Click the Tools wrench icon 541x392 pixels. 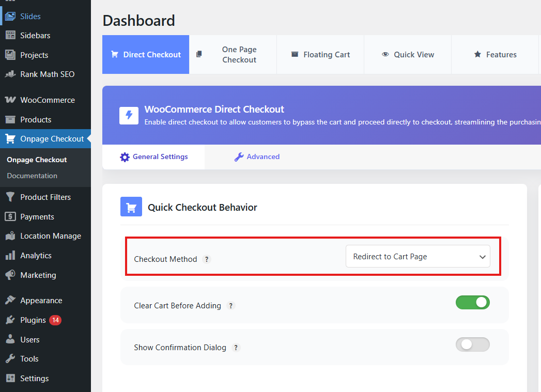tap(10, 358)
